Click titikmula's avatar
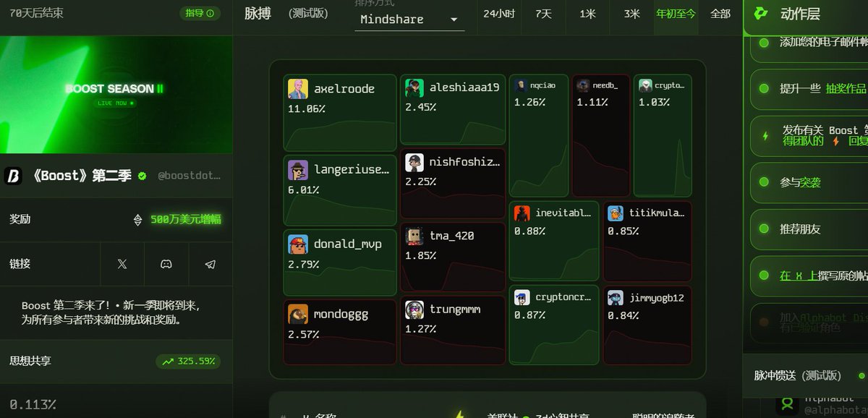The width and height of the screenshot is (868, 418). click(616, 213)
